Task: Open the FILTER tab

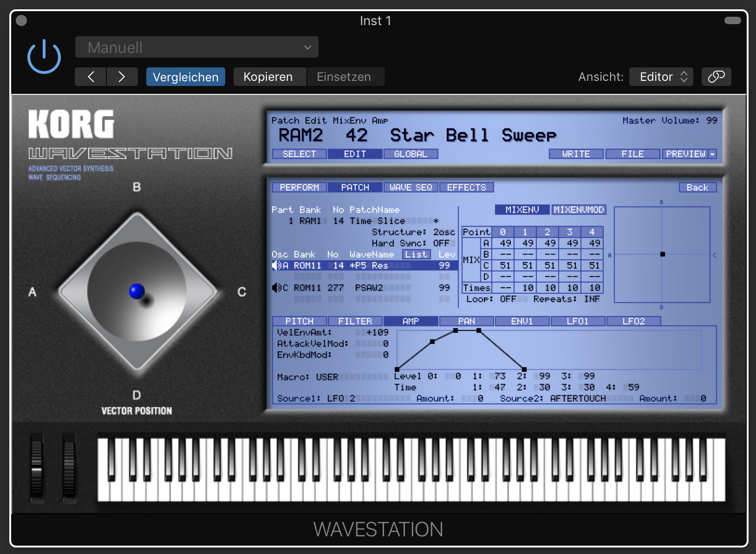Action: pyautogui.click(x=355, y=321)
